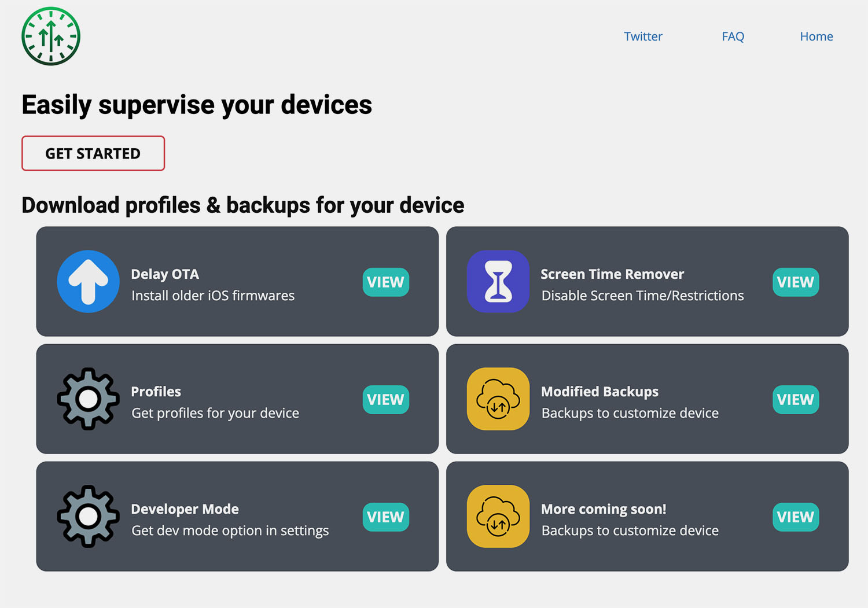The height and width of the screenshot is (608, 868).
Task: Click the Profiles gear icon
Action: [89, 399]
